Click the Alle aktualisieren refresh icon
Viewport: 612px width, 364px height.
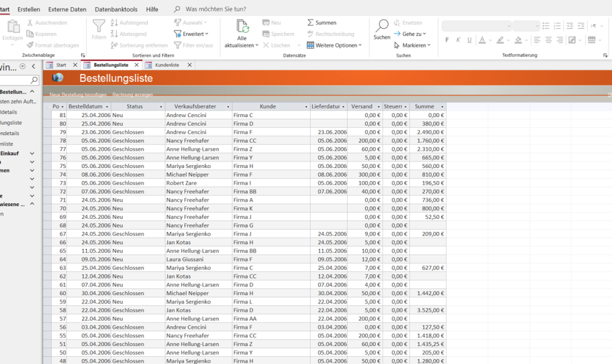pyautogui.click(x=243, y=27)
